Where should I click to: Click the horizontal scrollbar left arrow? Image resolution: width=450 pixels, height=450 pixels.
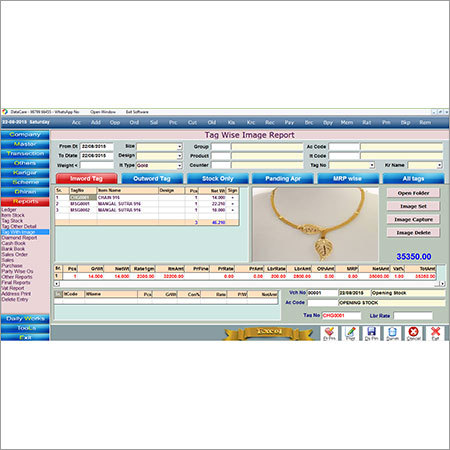click(57, 284)
